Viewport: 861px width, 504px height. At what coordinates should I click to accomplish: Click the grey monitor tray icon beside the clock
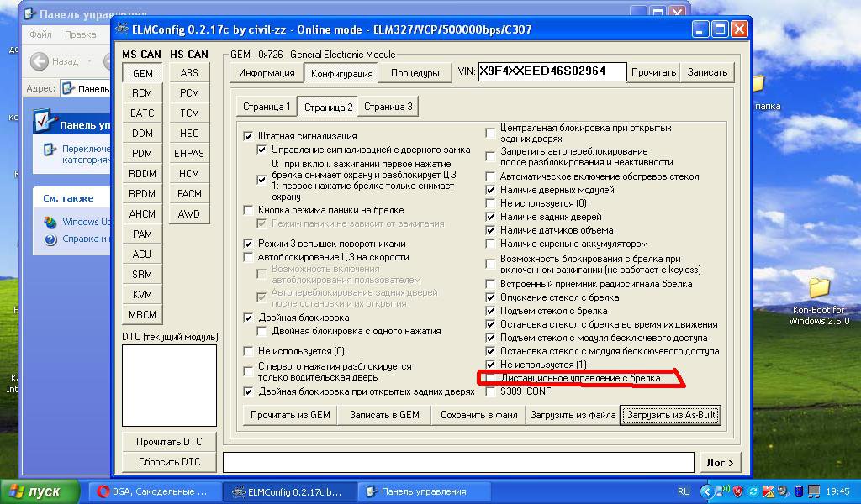click(x=814, y=491)
